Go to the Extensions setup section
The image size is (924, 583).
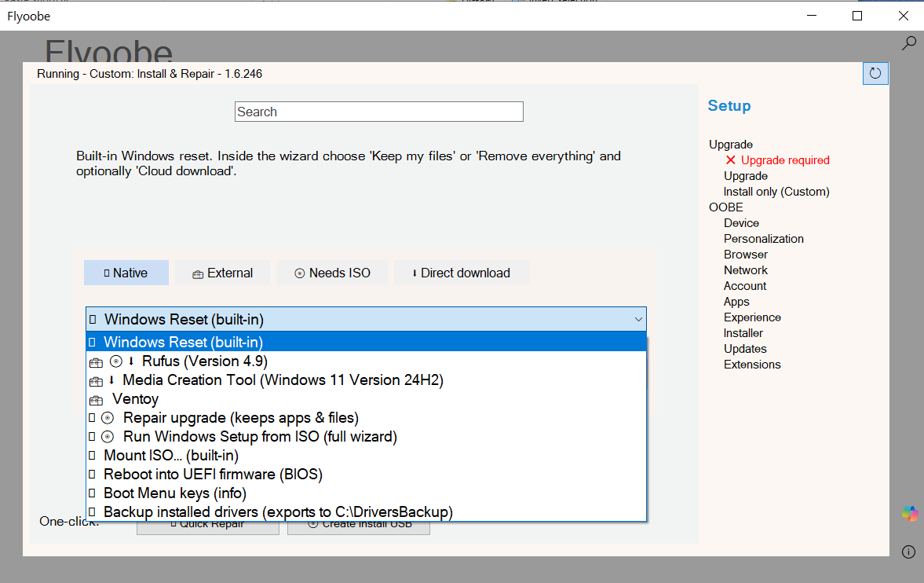751,365
